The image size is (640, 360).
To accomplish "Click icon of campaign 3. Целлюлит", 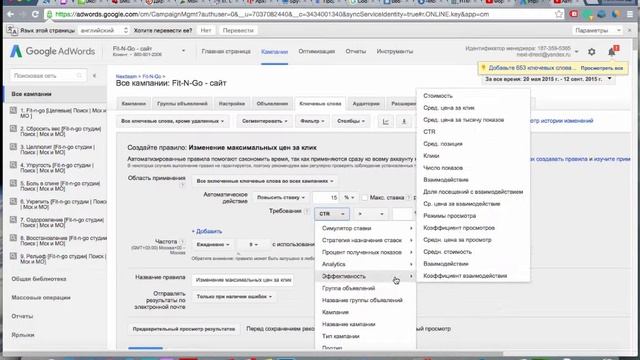I will tap(13, 147).
